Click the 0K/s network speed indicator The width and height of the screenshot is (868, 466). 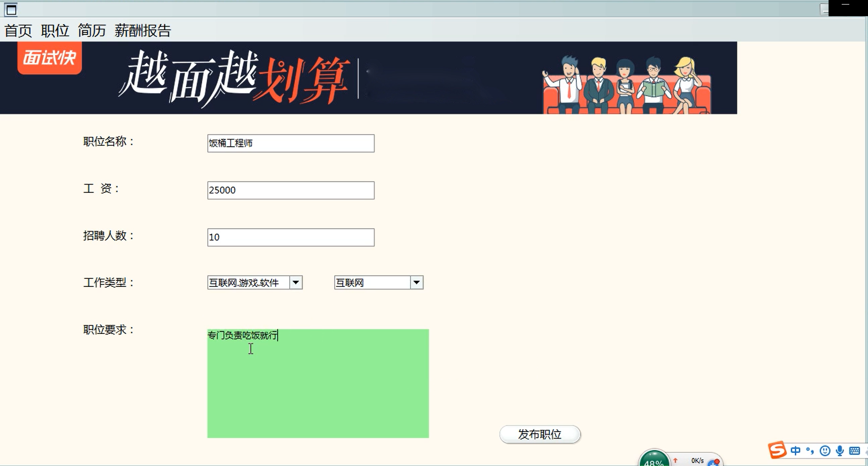click(x=697, y=460)
